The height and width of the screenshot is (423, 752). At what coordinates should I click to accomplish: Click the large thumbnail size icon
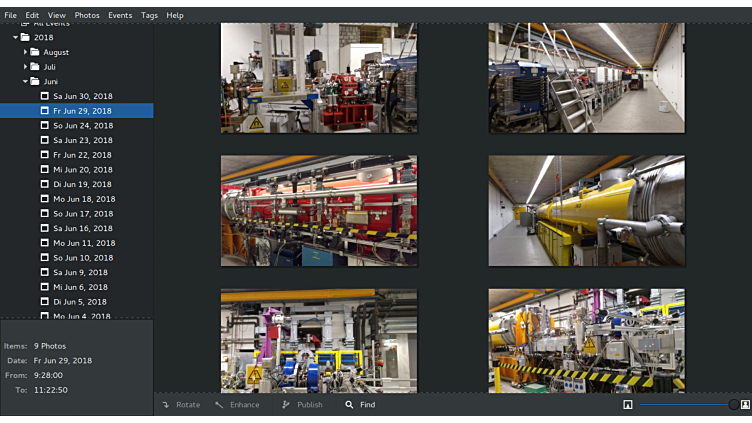(745, 405)
